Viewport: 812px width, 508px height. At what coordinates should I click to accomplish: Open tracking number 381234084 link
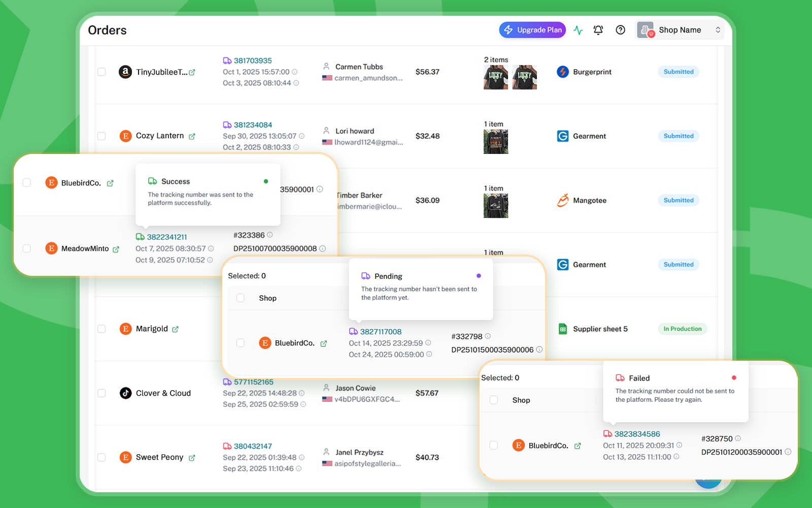pos(253,125)
